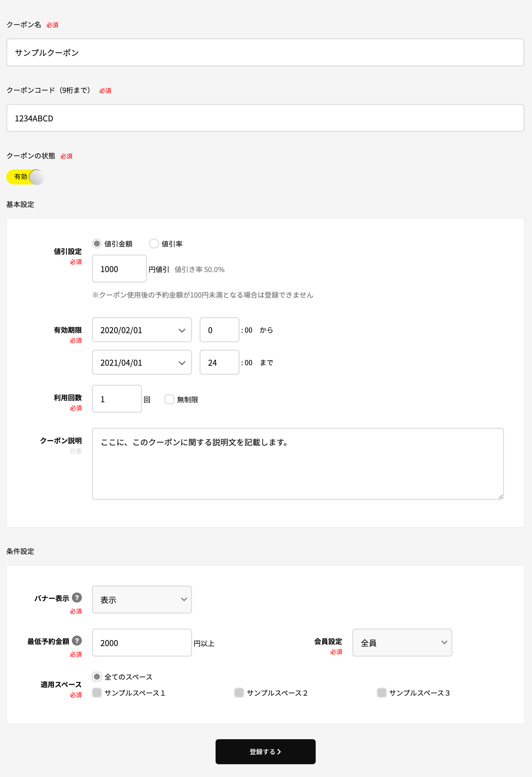Click the start hour field 0
The width and height of the screenshot is (532, 777).
(x=219, y=330)
